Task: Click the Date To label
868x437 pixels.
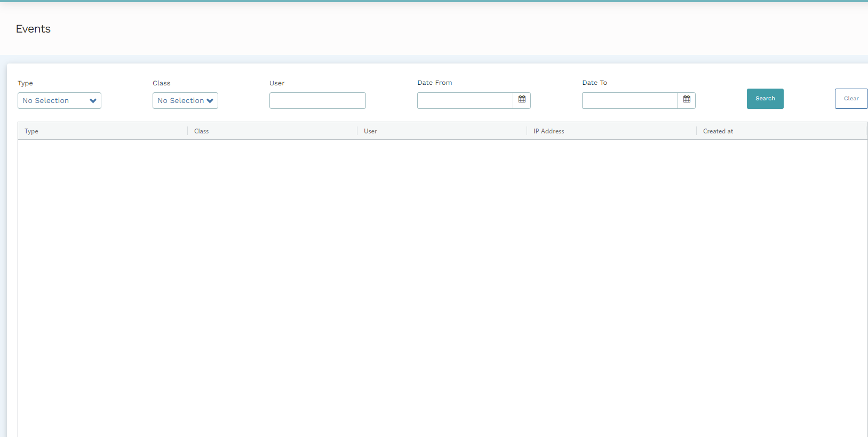Action: coord(594,83)
